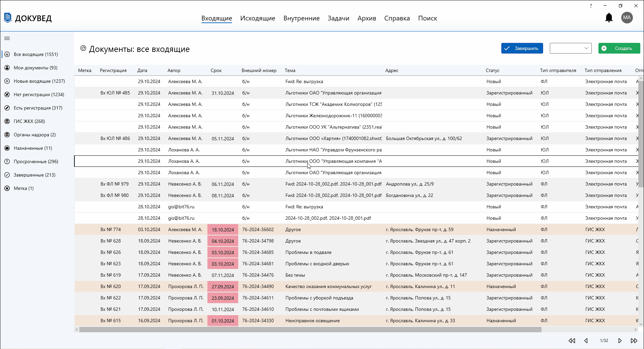Sort by the Дата column header
The width and height of the screenshot is (644, 349).
point(142,70)
